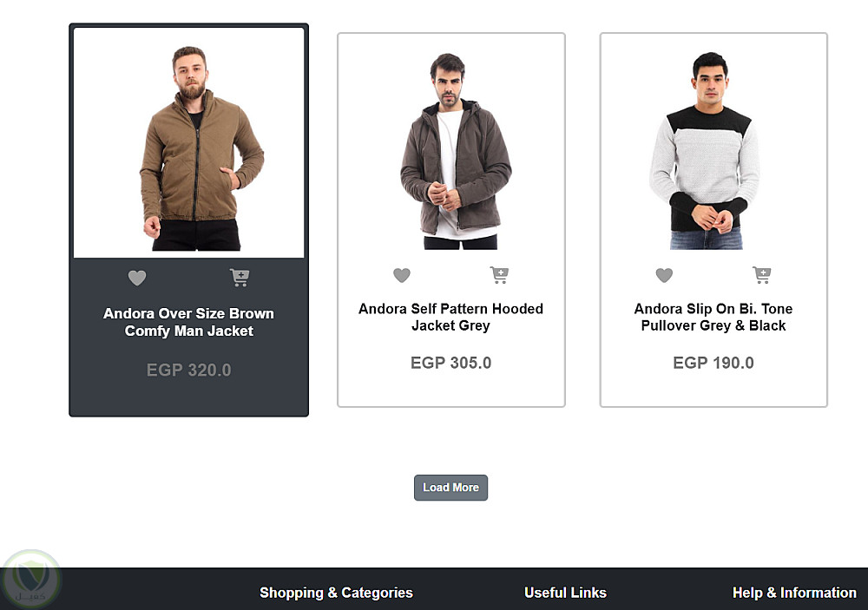Open Andora Slip On Bi. Tone Pullover title

coord(713,317)
